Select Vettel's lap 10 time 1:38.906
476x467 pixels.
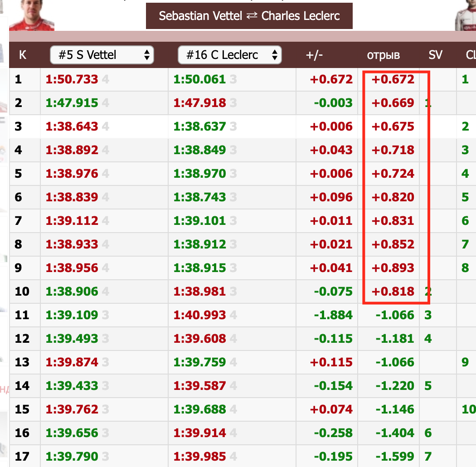[72, 292]
